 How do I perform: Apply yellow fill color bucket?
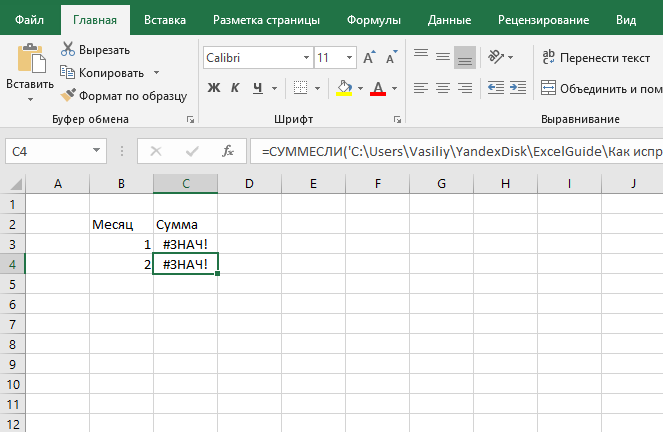344,88
